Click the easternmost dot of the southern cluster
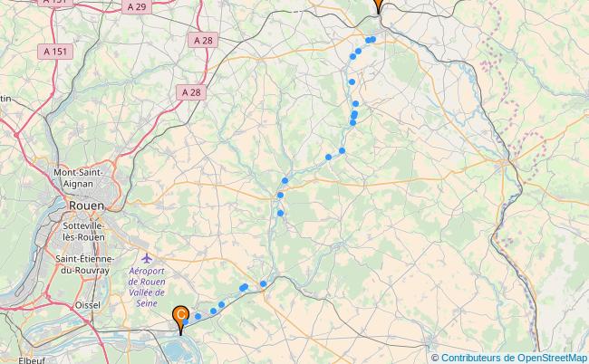This screenshot has height=364, width=589. [x=264, y=284]
